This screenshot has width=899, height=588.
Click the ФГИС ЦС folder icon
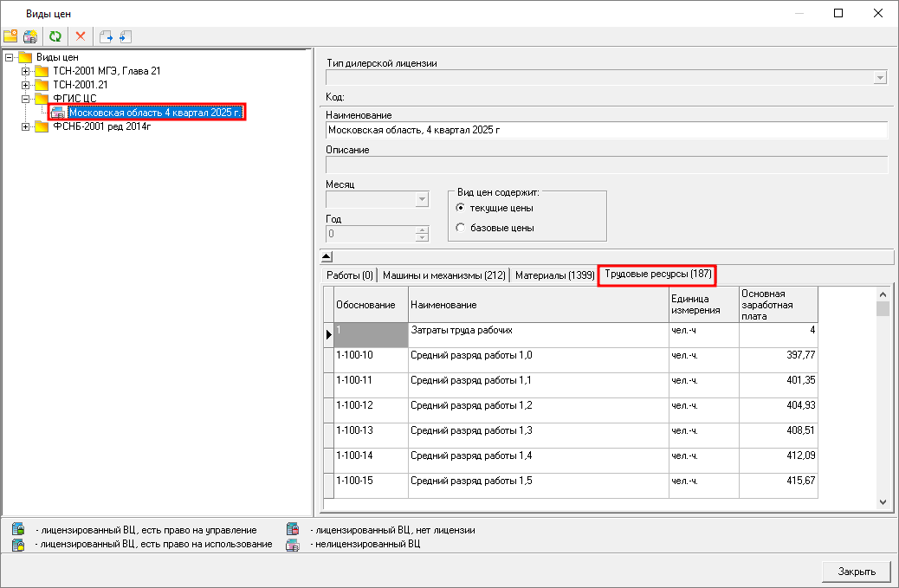(x=42, y=99)
